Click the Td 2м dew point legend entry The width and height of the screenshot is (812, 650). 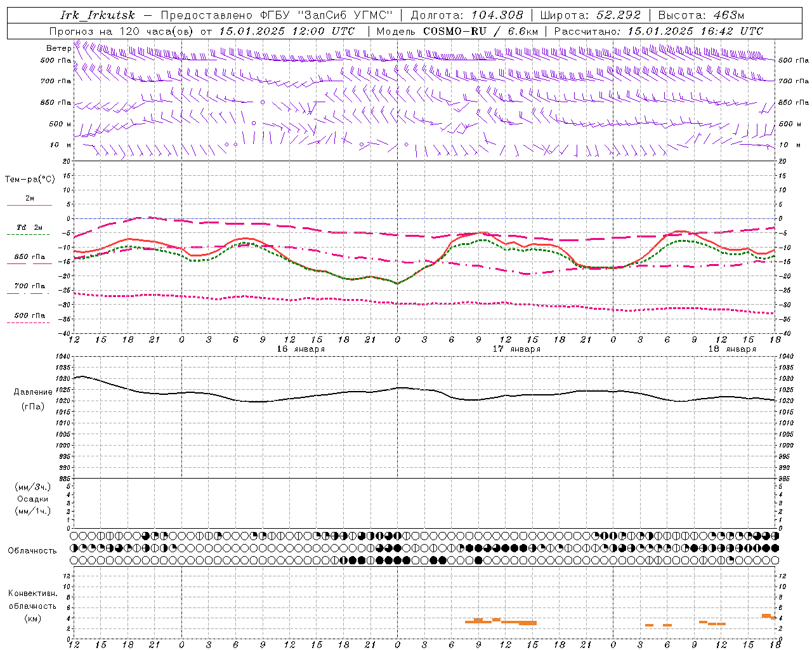(x=30, y=227)
